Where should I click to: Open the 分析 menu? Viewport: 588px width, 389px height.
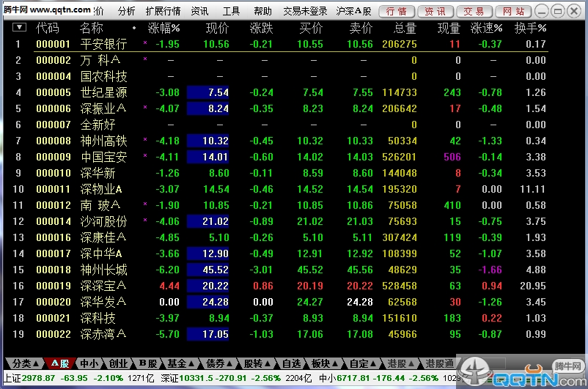point(126,11)
